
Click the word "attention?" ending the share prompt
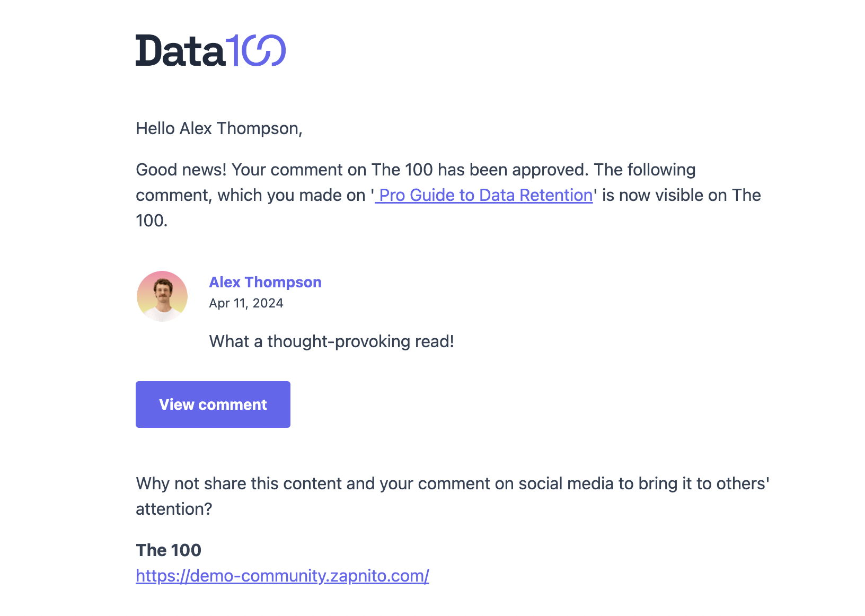point(174,509)
